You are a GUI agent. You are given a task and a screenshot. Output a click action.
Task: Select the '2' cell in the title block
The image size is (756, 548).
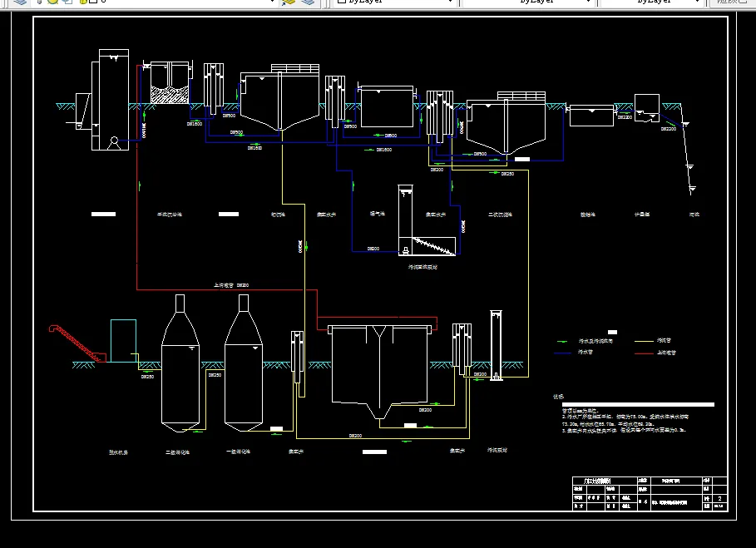[x=720, y=498]
